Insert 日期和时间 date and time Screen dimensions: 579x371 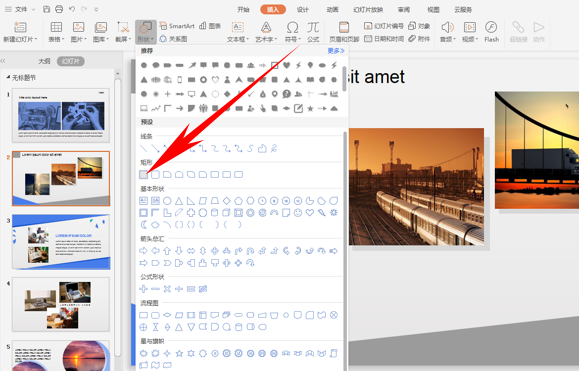pyautogui.click(x=384, y=38)
